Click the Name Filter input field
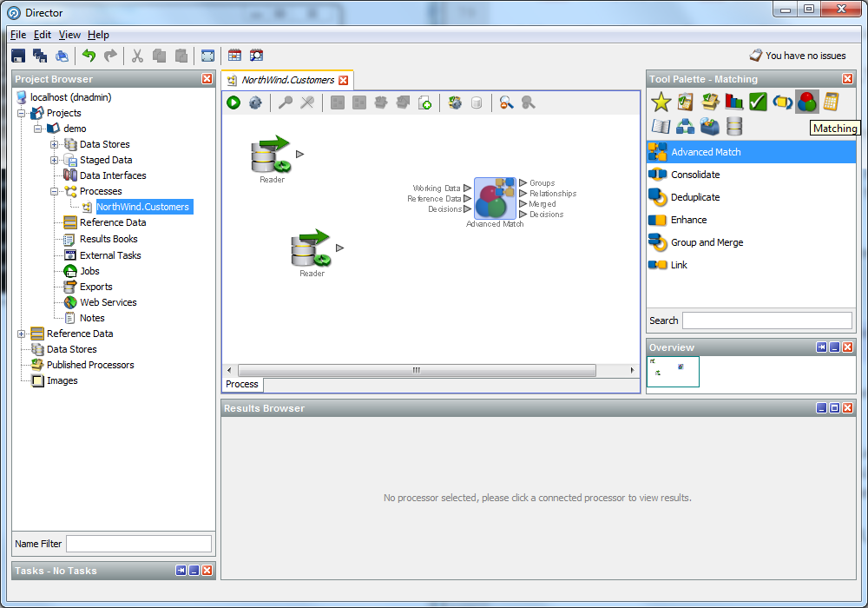 139,544
